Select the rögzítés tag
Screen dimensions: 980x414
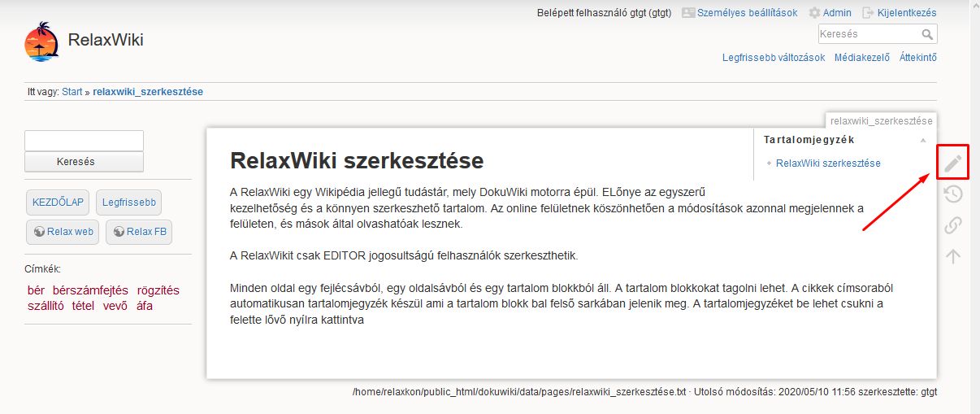(158, 290)
